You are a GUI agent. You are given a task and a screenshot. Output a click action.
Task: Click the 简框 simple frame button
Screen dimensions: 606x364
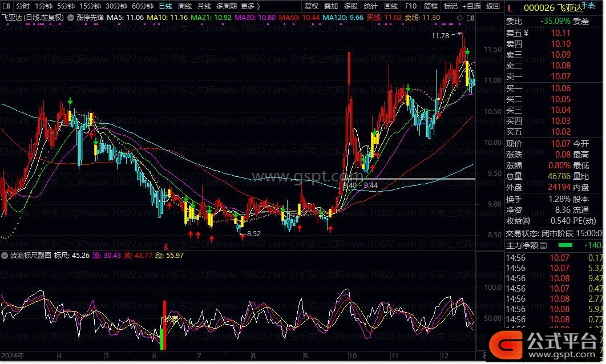431,6
